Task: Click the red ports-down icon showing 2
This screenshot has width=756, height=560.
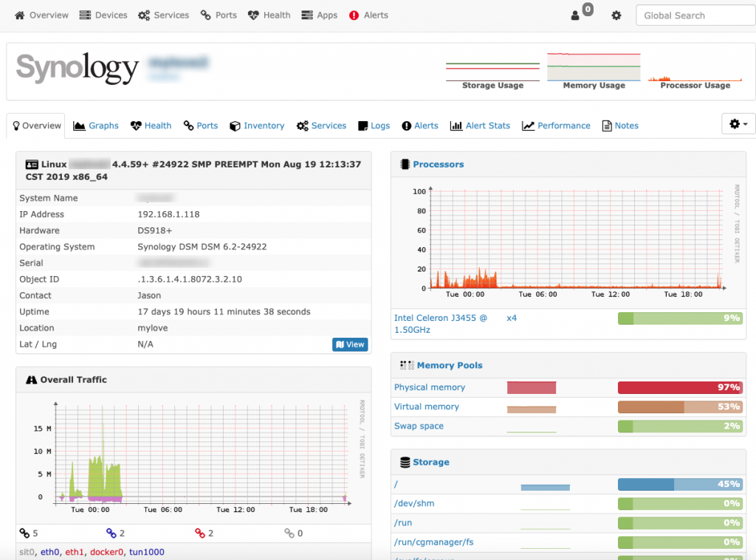Action: (x=200, y=533)
